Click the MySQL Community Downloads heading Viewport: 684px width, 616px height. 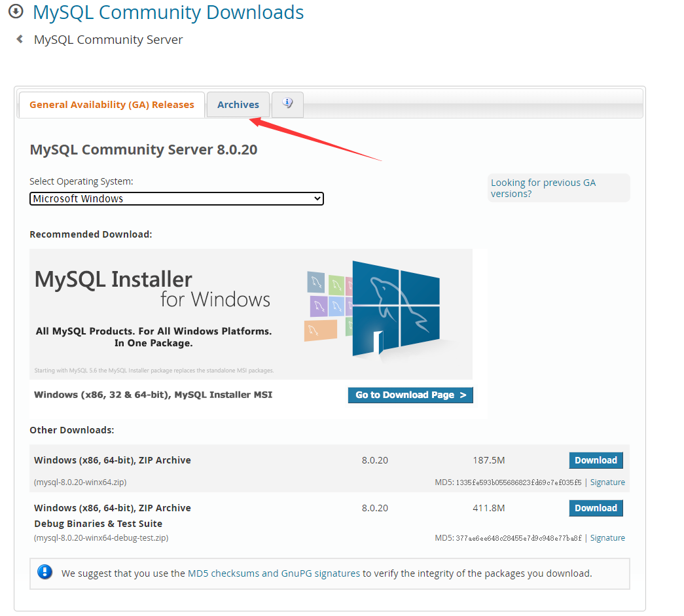click(x=168, y=12)
